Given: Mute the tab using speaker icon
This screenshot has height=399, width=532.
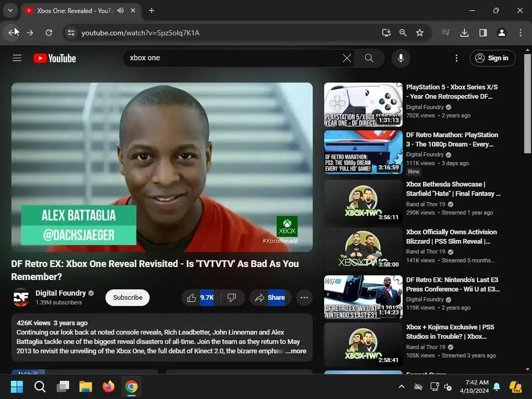Looking at the screenshot, I should (121, 10).
